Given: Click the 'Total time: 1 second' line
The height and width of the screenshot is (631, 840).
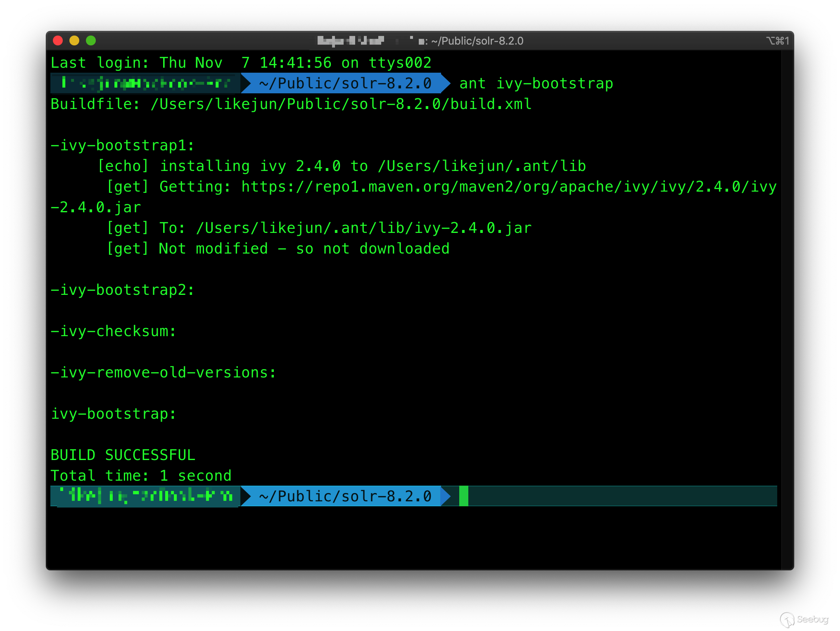Looking at the screenshot, I should tap(141, 476).
